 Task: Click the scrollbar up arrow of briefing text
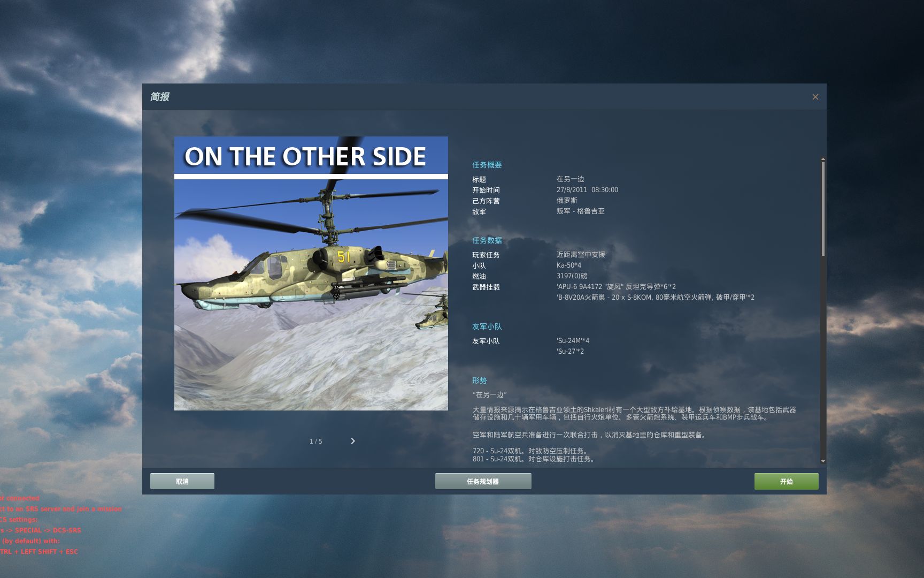coord(822,158)
